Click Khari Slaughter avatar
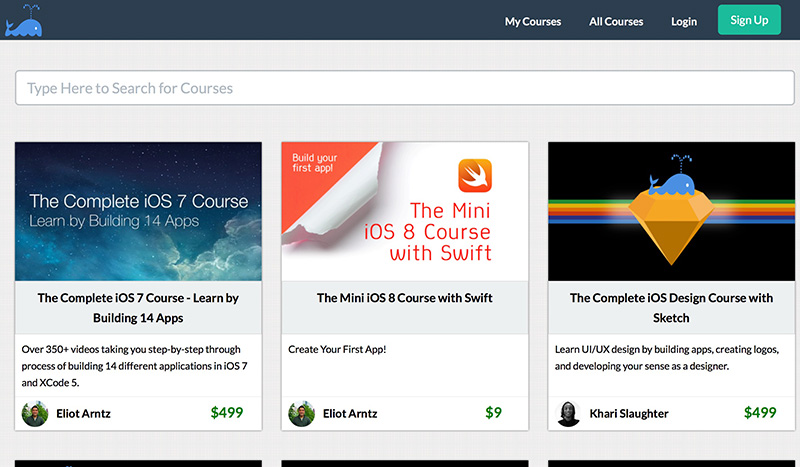 tap(568, 413)
